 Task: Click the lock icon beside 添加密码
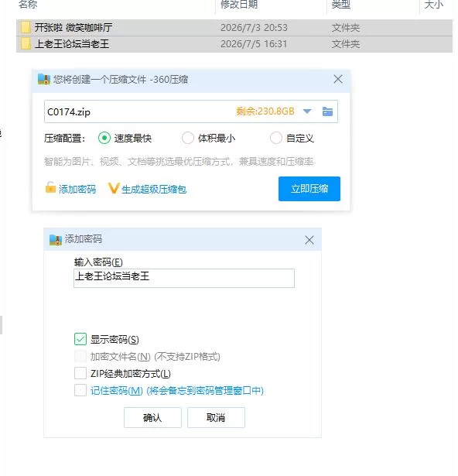(x=50, y=187)
